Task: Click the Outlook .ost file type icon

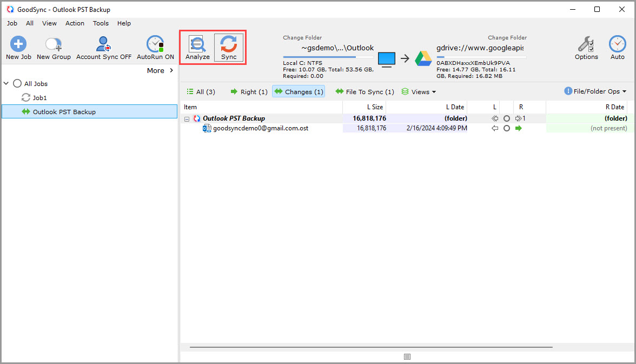Action: pyautogui.click(x=207, y=128)
